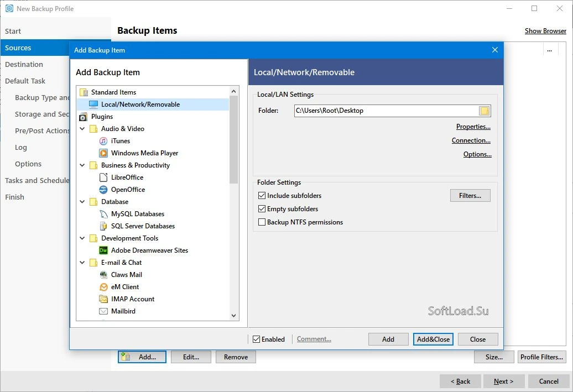
Task: Open the Properties... link
Action: pyautogui.click(x=473, y=127)
